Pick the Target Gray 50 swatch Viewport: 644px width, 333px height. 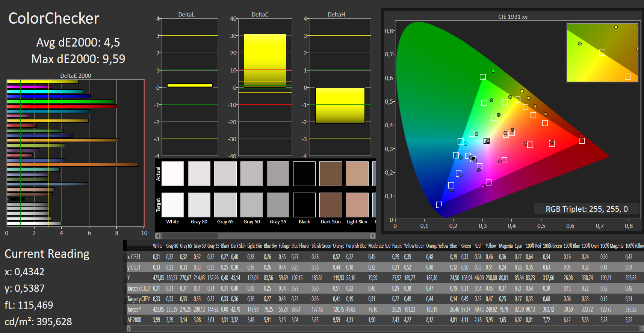252,205
